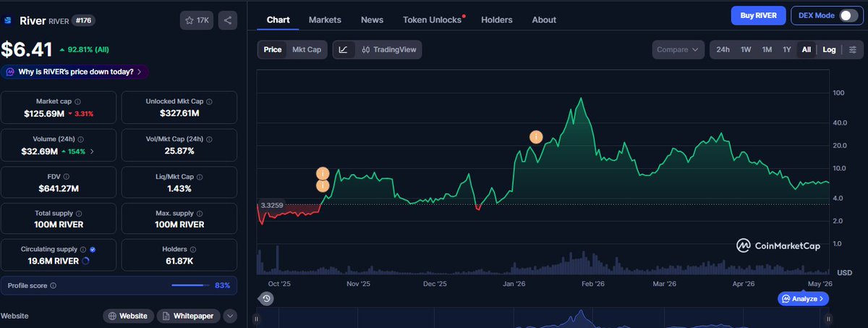The image size is (868, 328).
Task: Open the Whitepaper link button
Action: click(x=188, y=316)
